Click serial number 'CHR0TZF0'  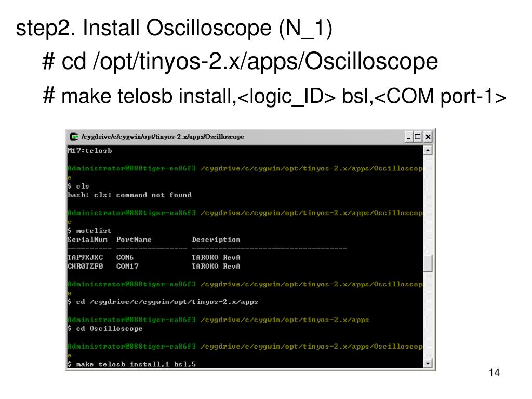click(x=85, y=267)
